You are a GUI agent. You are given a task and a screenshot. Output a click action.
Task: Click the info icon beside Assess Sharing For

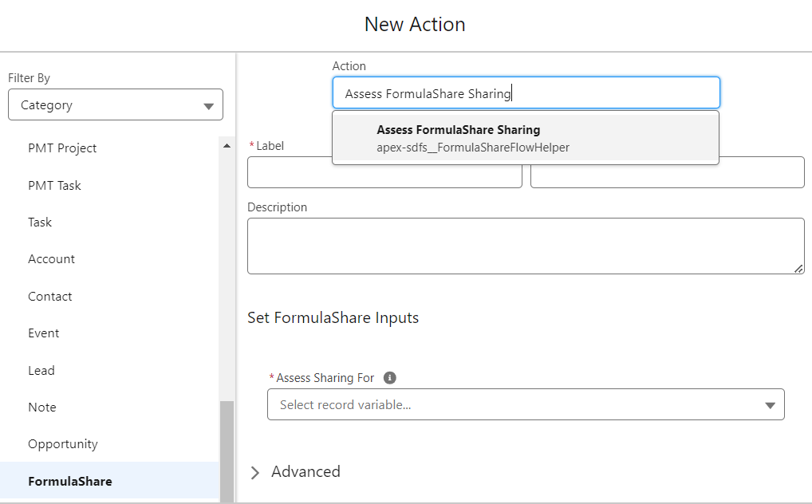pos(389,377)
